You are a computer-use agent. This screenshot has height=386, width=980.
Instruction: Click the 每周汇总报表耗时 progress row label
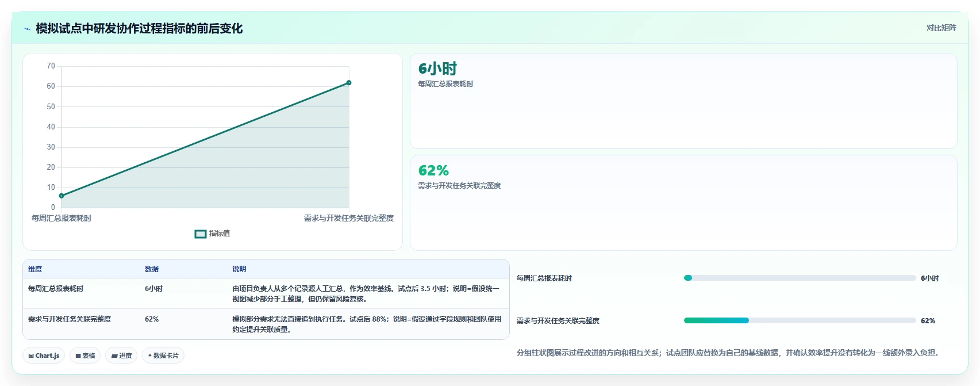544,278
